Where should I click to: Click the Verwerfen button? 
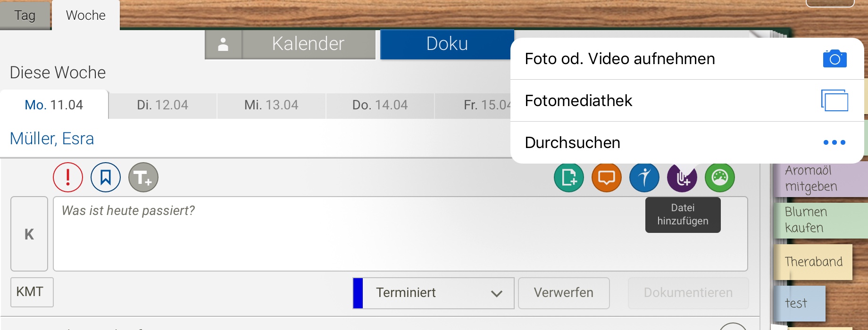click(x=564, y=293)
